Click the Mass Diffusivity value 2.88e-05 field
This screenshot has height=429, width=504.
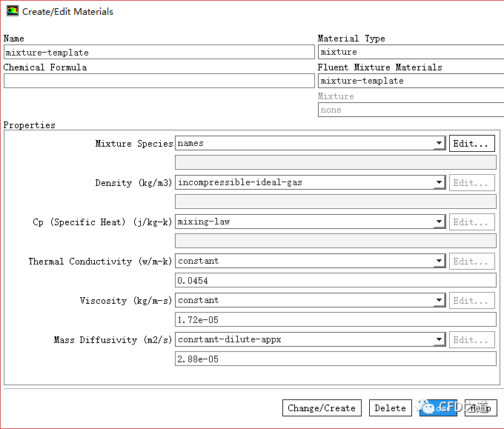[335, 359]
